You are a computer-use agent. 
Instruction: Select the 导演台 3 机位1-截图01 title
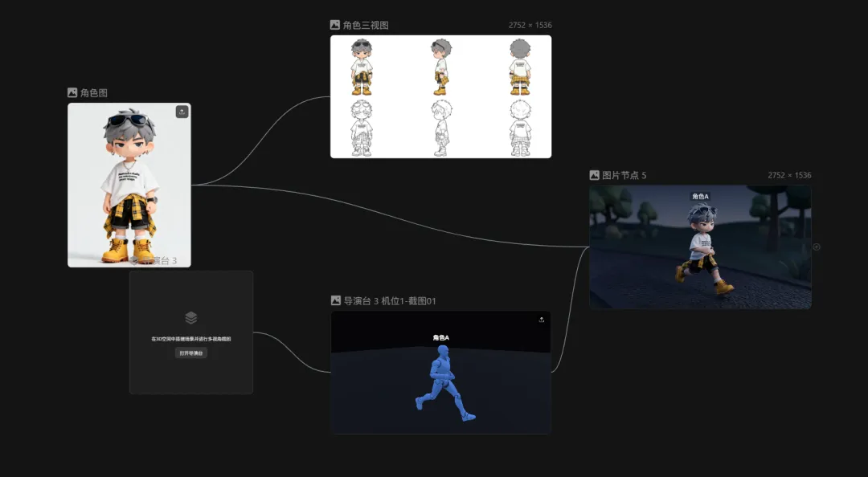tap(390, 300)
